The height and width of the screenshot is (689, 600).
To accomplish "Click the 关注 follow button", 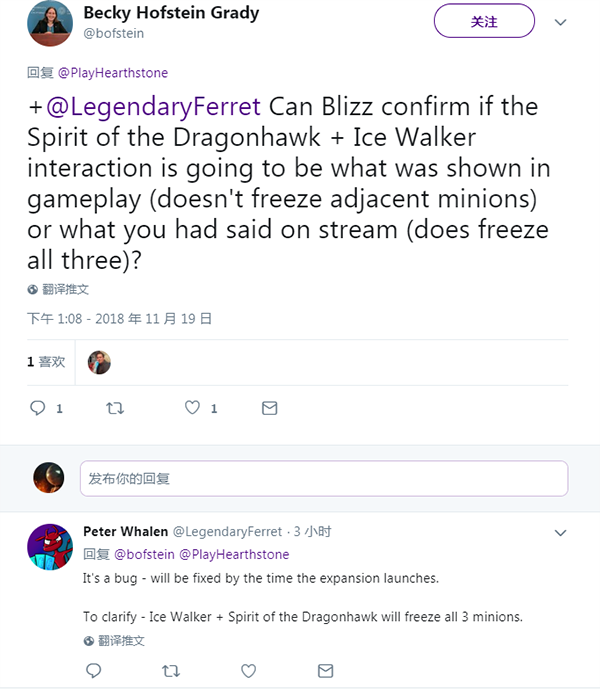I will 484,21.
